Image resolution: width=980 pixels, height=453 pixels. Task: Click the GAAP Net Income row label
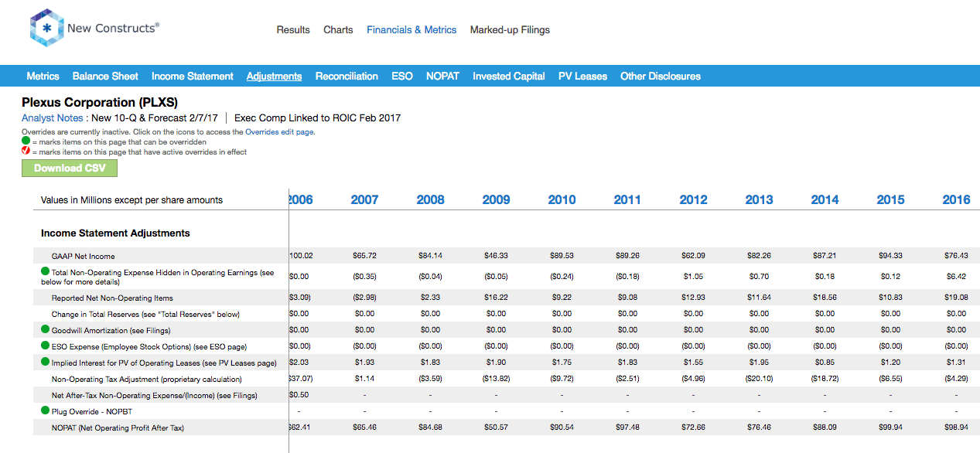pos(83,256)
